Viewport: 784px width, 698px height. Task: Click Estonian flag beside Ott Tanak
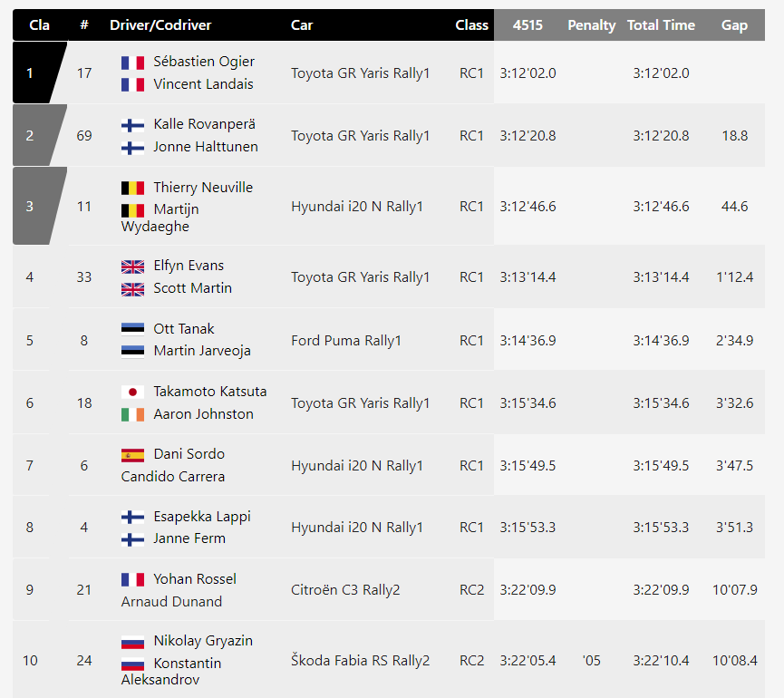tap(132, 329)
